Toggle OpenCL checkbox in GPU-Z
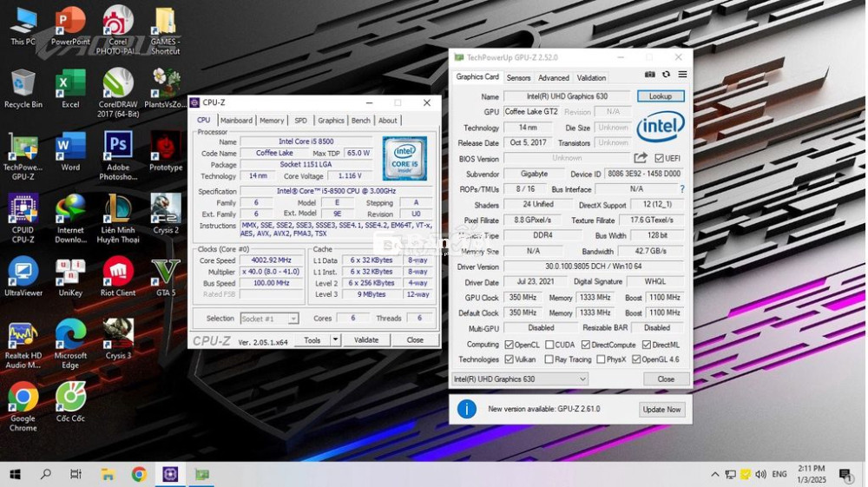Image resolution: width=868 pixels, height=487 pixels. (x=510, y=345)
